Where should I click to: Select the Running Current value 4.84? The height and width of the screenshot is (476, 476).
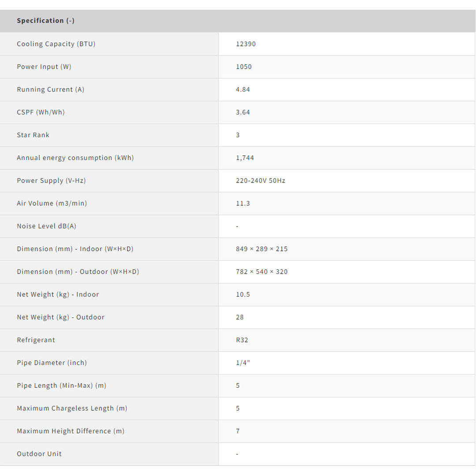click(243, 89)
